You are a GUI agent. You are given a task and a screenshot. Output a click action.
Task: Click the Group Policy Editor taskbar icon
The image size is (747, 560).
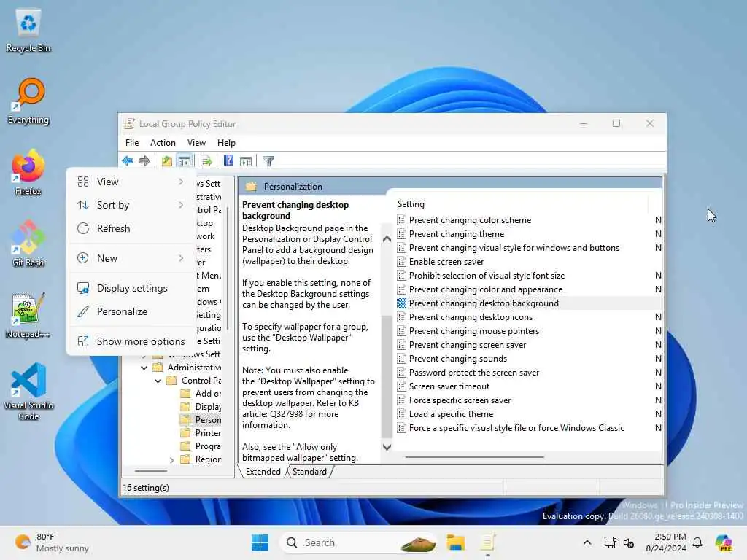tap(487, 542)
